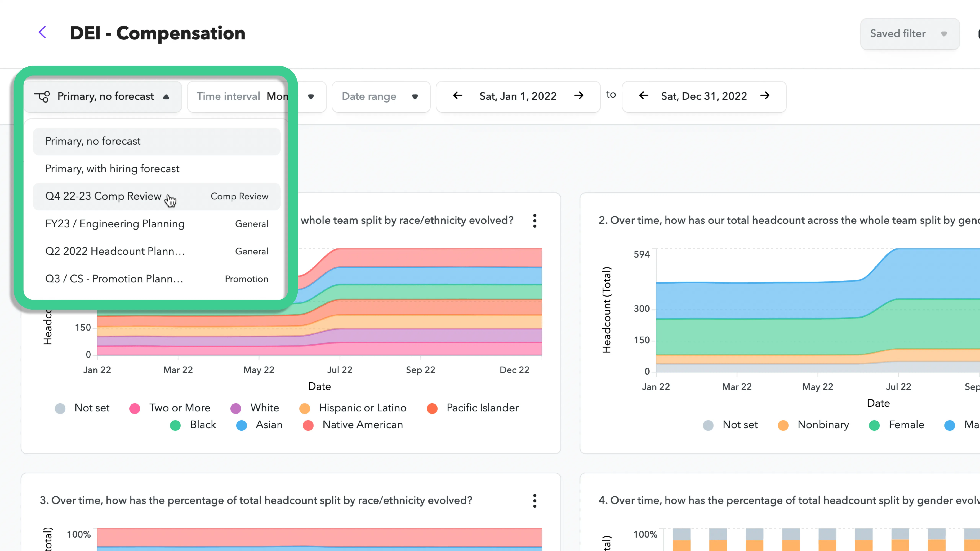Select Primary, with hiring forecast option
The image size is (980, 551).
click(x=157, y=169)
